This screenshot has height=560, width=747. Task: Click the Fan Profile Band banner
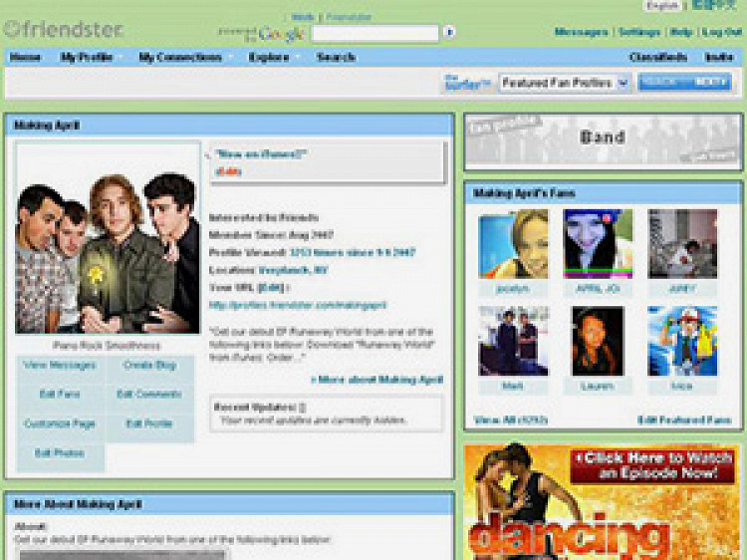[x=604, y=141]
